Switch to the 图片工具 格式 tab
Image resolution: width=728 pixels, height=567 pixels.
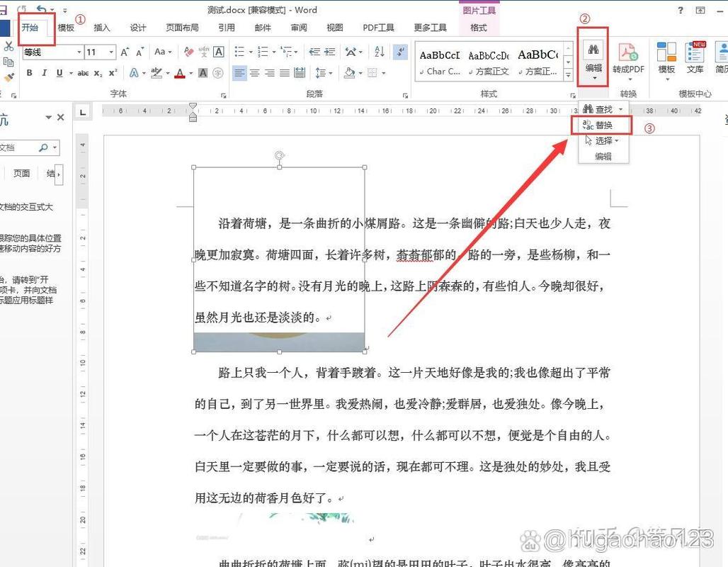[x=479, y=27]
